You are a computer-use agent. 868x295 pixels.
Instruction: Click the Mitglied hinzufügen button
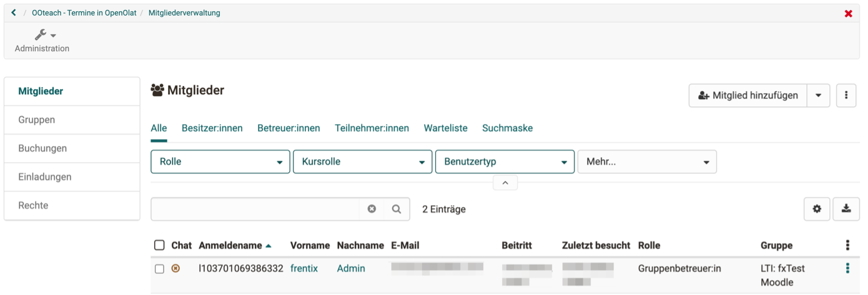pos(748,95)
